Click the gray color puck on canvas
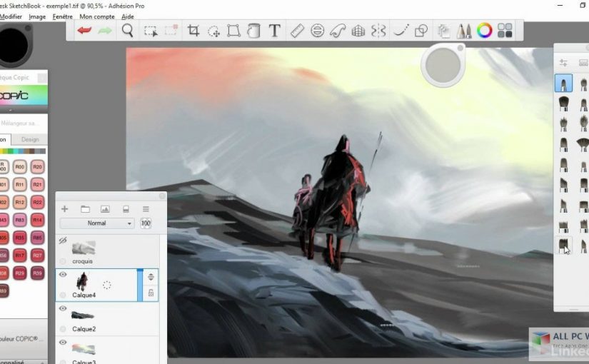Image resolution: width=589 pixels, height=364 pixels. point(443,66)
